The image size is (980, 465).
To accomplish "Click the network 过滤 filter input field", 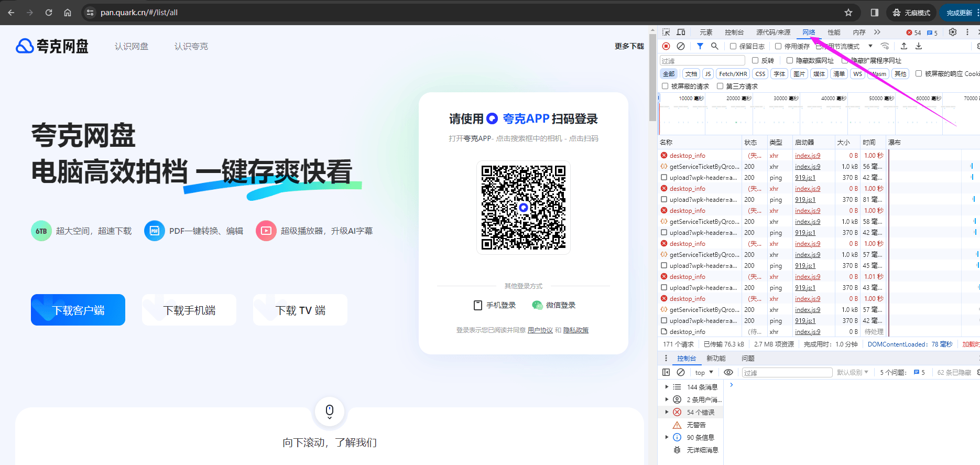I will (702, 61).
